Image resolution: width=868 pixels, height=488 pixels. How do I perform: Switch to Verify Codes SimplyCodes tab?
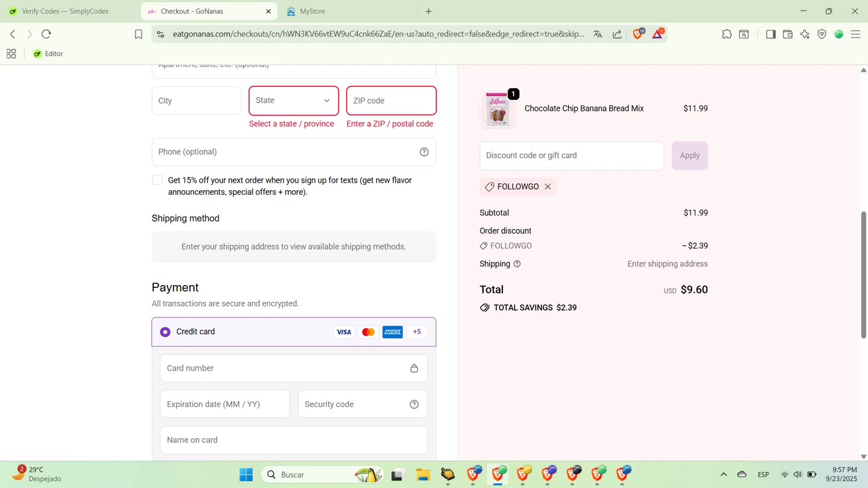[65, 11]
